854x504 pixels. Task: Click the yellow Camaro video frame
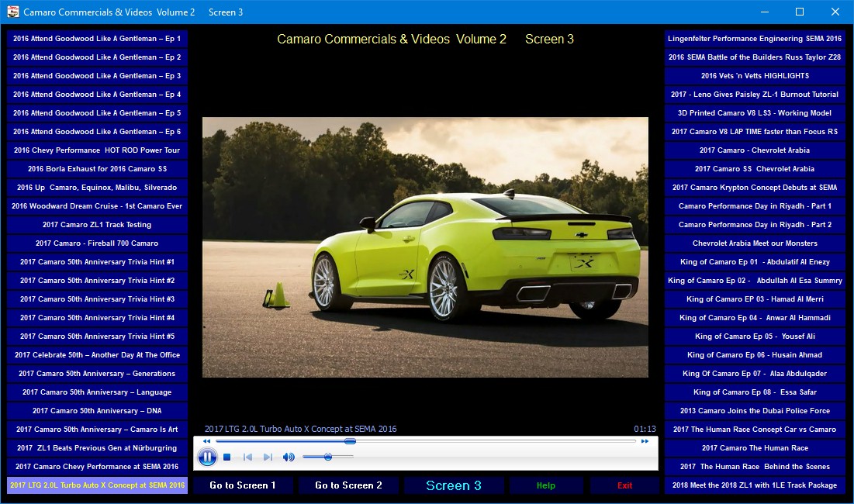tap(425, 247)
